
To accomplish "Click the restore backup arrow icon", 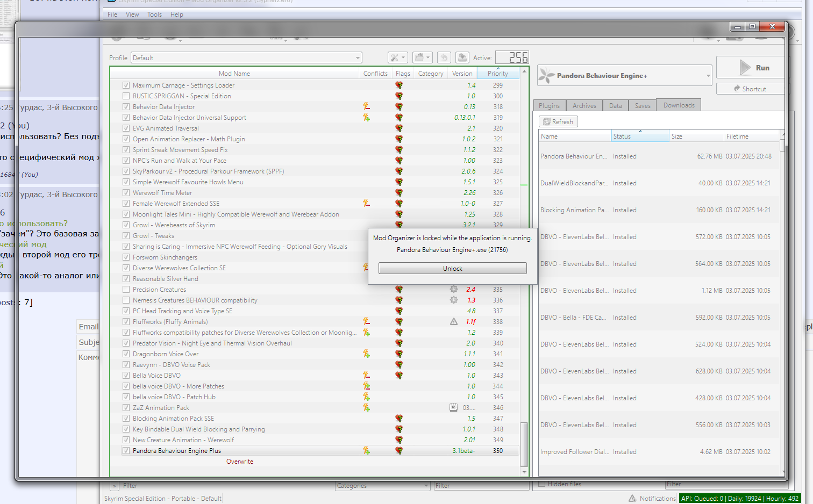I will 444,57.
